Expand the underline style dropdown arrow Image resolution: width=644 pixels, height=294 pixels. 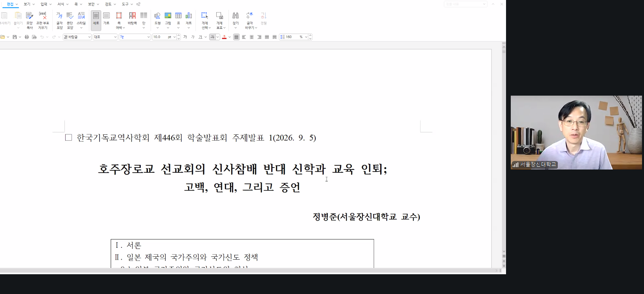(206, 37)
